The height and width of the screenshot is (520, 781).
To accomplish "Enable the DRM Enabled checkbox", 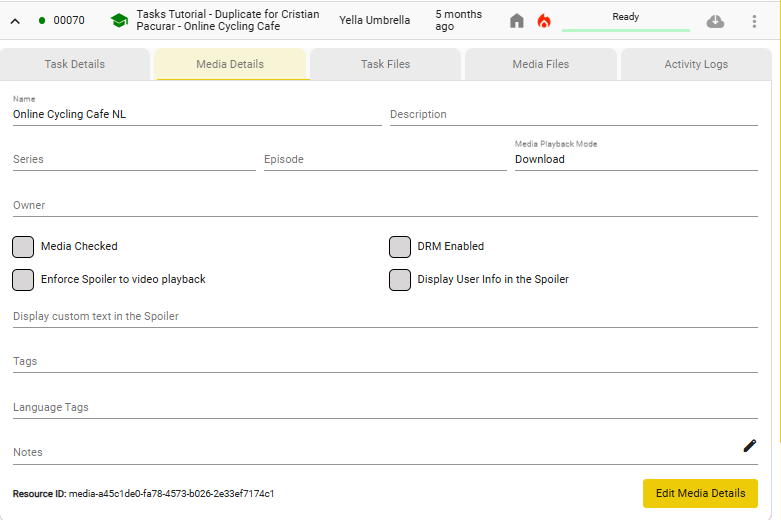I will (399, 247).
